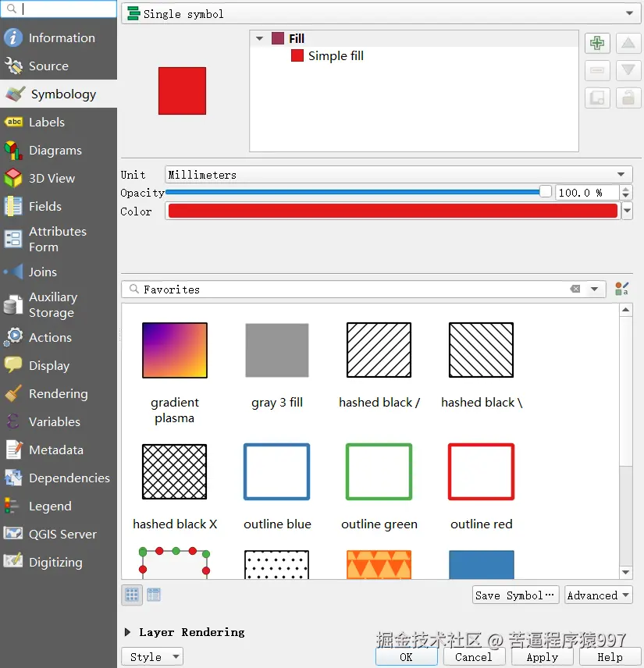The width and height of the screenshot is (644, 668).
Task: Click the sidebar search field
Action: (x=59, y=9)
